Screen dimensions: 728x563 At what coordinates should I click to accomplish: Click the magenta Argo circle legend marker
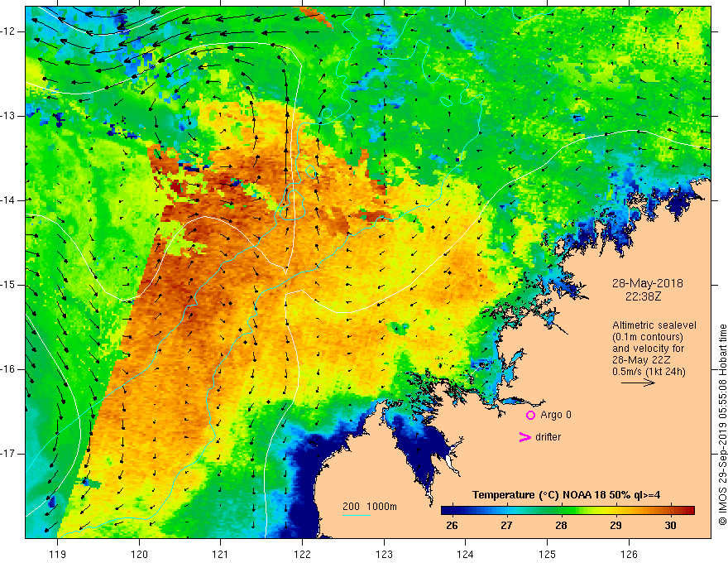(530, 415)
